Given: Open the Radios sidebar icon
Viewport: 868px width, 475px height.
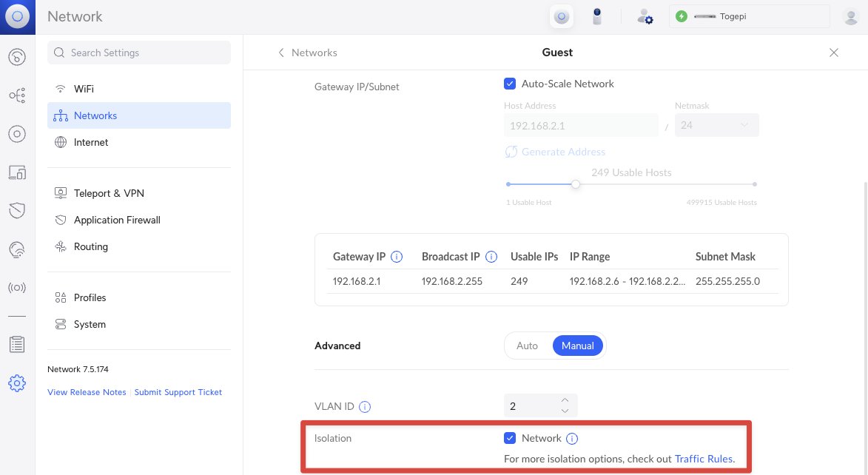Looking at the screenshot, I should 17,287.
